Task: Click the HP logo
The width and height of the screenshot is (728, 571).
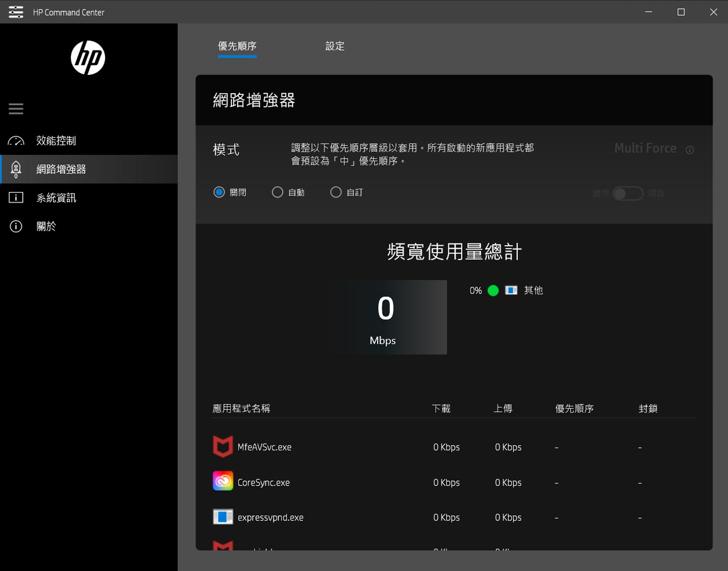Action: point(87,58)
